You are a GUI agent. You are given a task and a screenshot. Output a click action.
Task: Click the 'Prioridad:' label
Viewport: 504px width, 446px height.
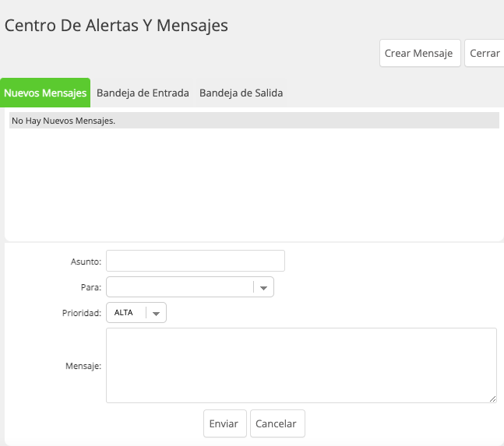click(x=82, y=313)
